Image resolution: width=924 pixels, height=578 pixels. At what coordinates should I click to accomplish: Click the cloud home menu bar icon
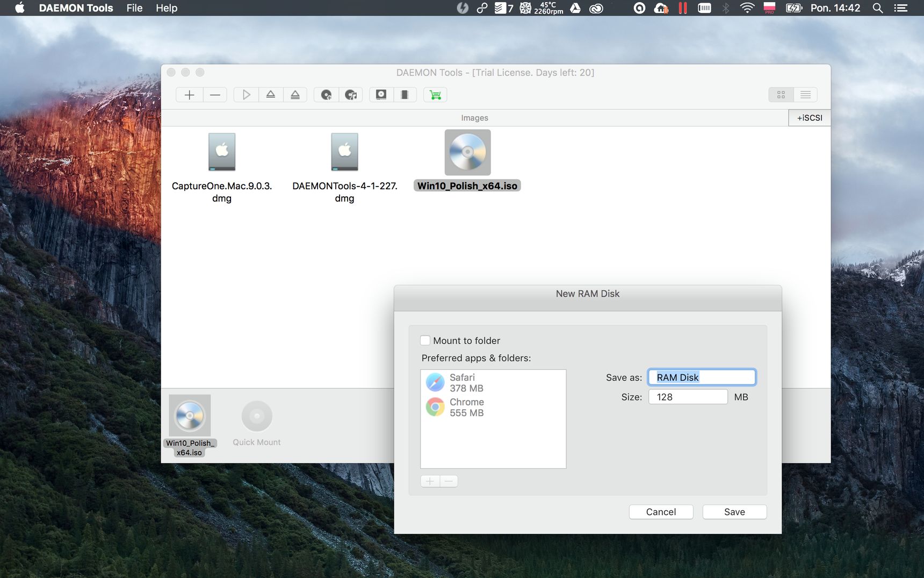coord(661,8)
